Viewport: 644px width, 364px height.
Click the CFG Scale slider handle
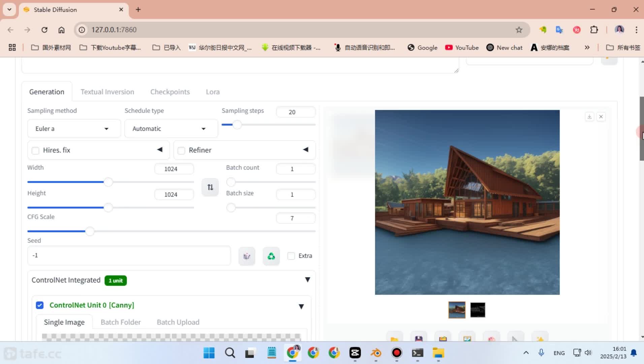coord(90,232)
